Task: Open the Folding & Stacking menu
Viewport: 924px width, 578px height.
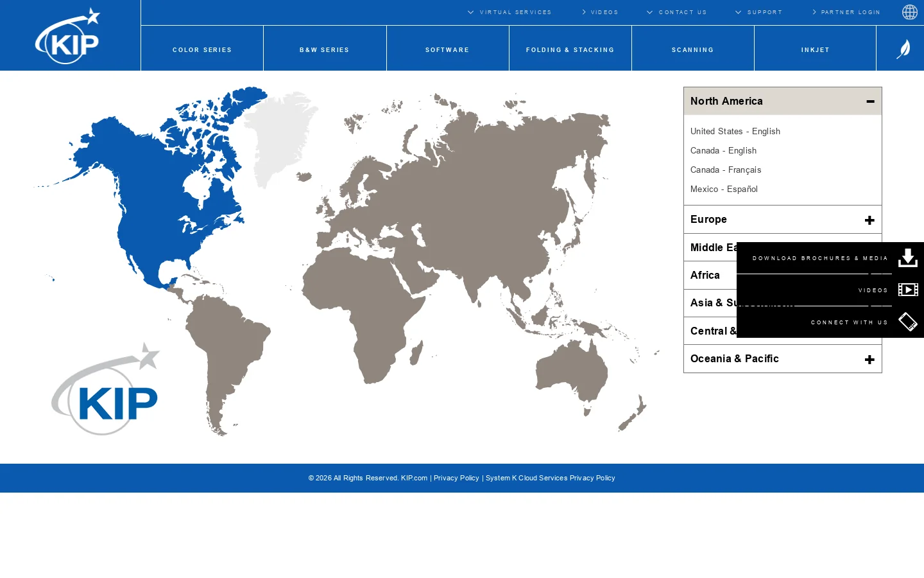Action: coord(570,49)
